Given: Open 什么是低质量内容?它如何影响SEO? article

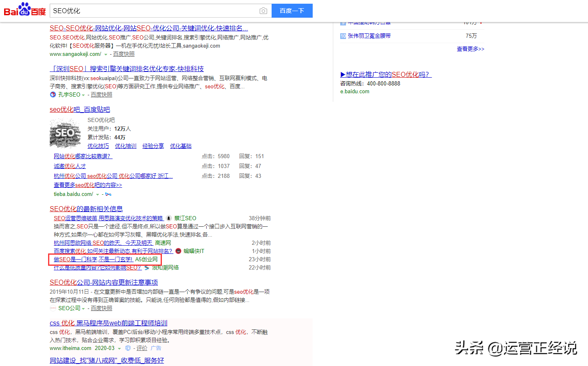Looking at the screenshot, I should tap(97, 267).
